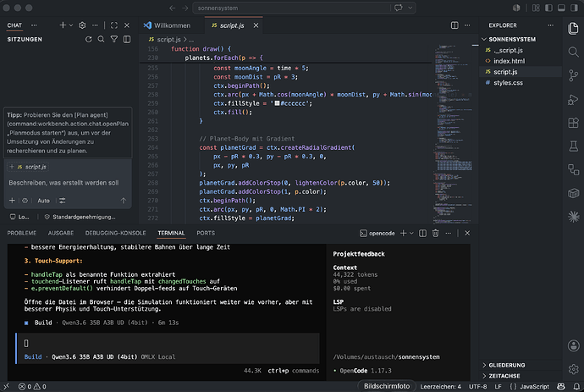The image size is (584, 392).
Task: Select the opencode terminal label
Action: (377, 234)
